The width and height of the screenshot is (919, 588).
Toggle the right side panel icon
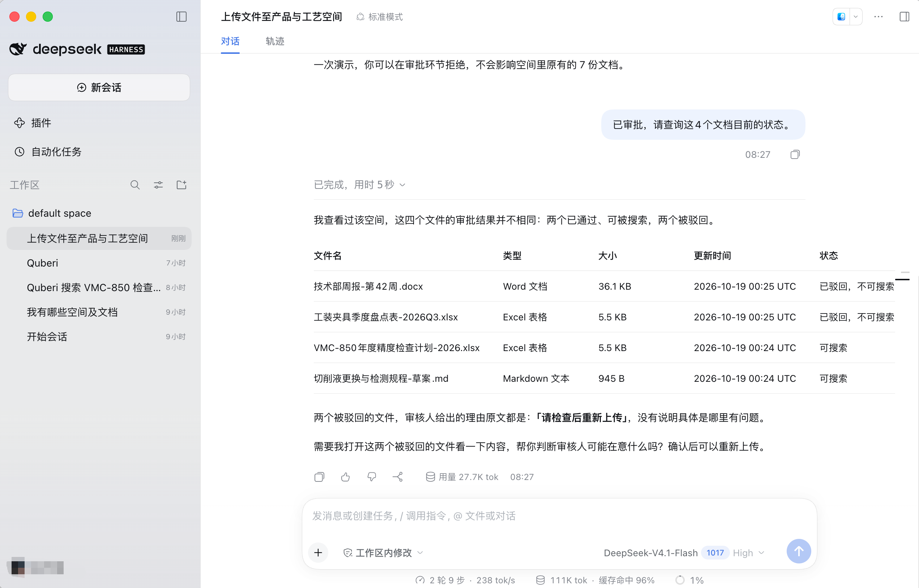[904, 17]
